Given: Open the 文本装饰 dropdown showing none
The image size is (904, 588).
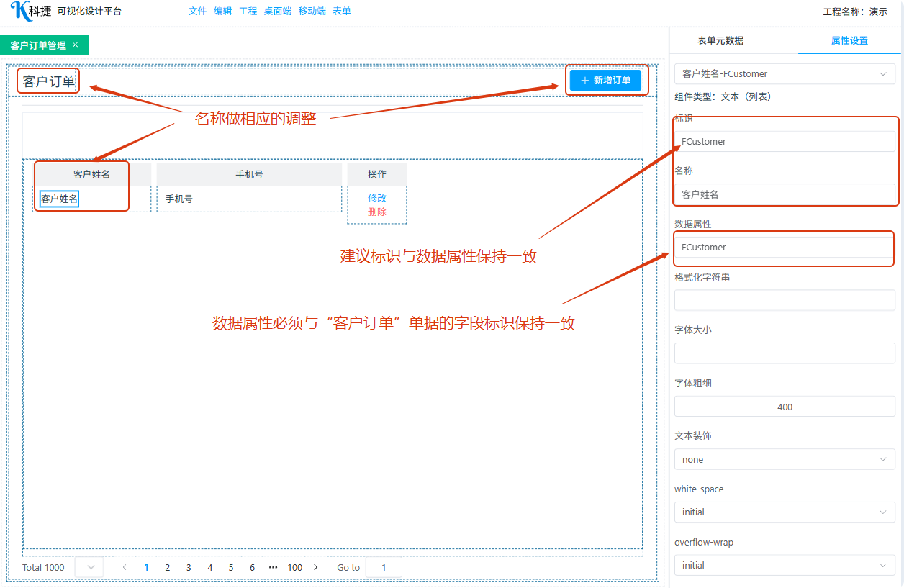Looking at the screenshot, I should pos(785,459).
